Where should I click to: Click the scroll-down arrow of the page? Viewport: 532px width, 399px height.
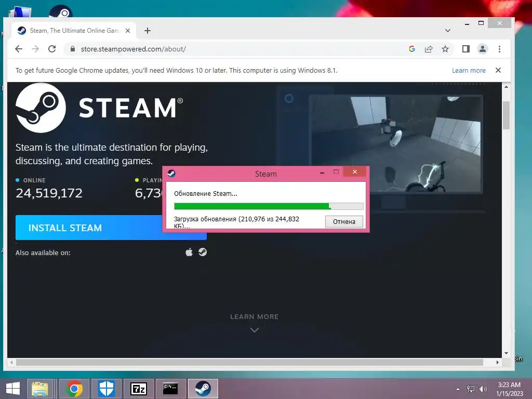click(x=506, y=353)
